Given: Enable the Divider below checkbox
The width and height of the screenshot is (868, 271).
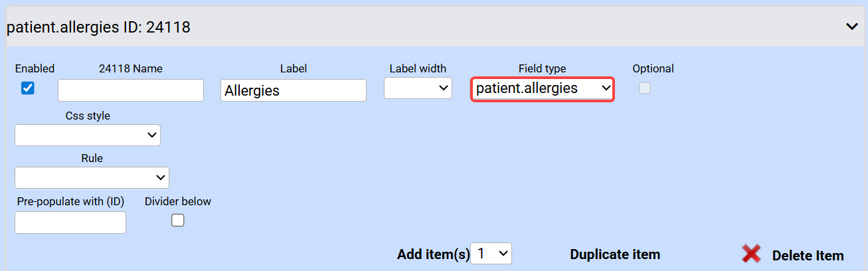Looking at the screenshot, I should (x=177, y=221).
